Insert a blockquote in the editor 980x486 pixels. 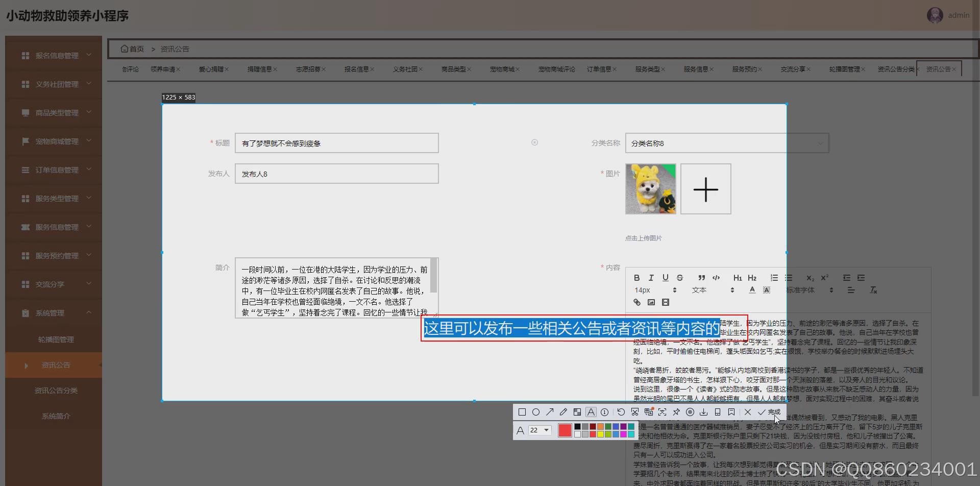(x=702, y=278)
